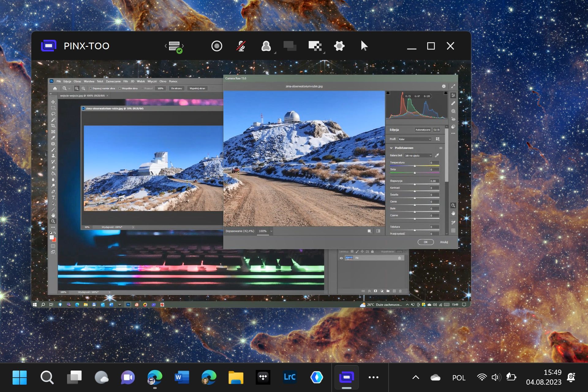The image size is (588, 392).
Task: Select the Eyedropper tool in Photoshop toolbar
Action: point(53,138)
